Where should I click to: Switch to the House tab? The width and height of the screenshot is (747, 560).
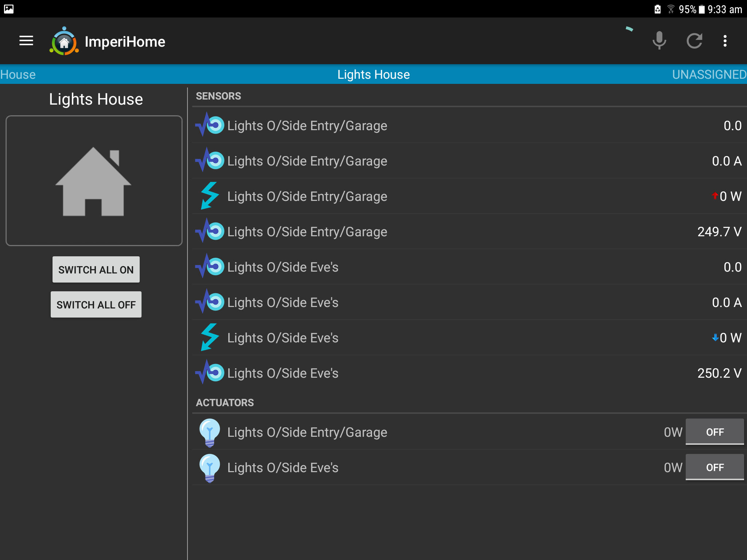point(18,75)
